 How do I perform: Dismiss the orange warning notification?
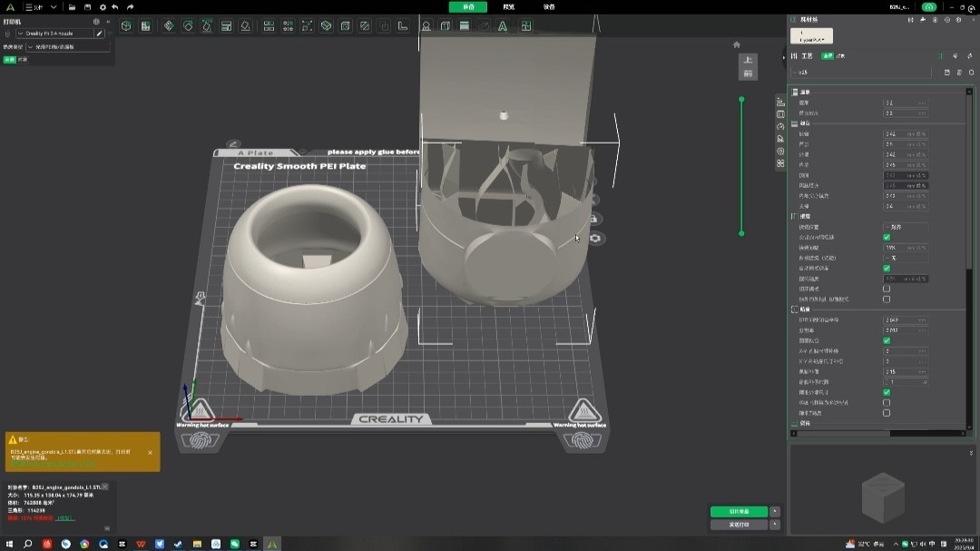pyautogui.click(x=150, y=452)
